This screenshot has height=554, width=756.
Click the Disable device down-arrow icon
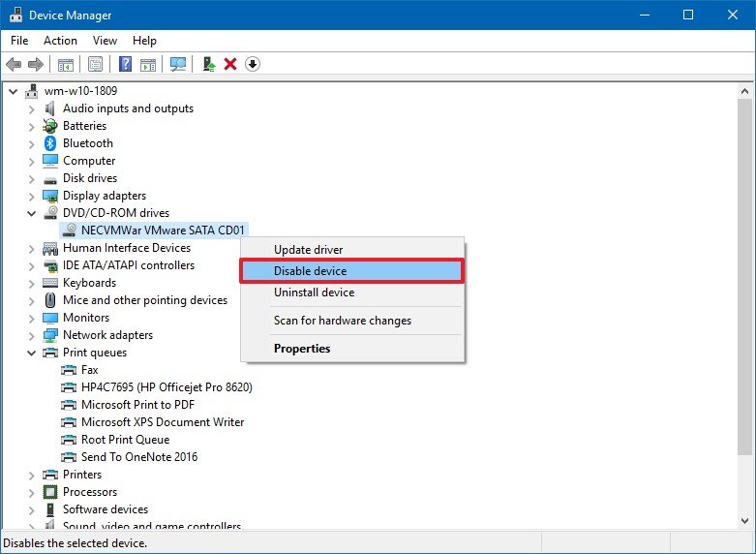[253, 64]
